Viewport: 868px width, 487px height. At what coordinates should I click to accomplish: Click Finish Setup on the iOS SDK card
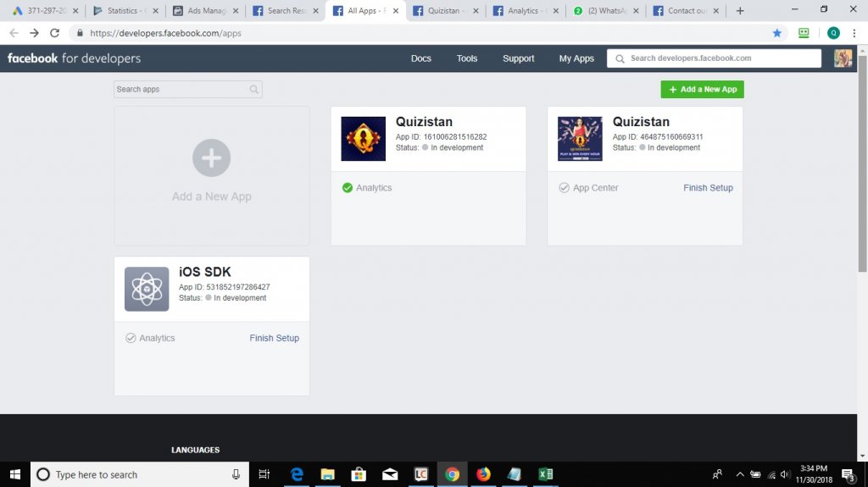(x=274, y=338)
